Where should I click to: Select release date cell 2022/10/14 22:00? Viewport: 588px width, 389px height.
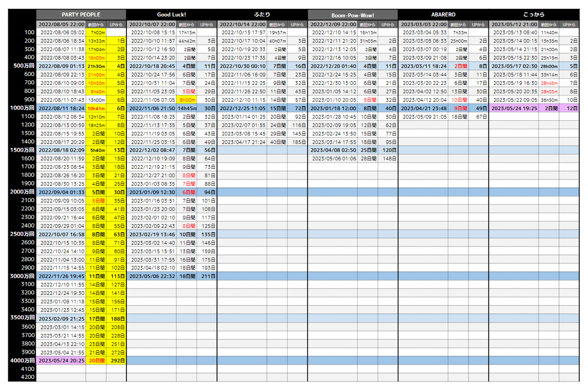point(242,24)
